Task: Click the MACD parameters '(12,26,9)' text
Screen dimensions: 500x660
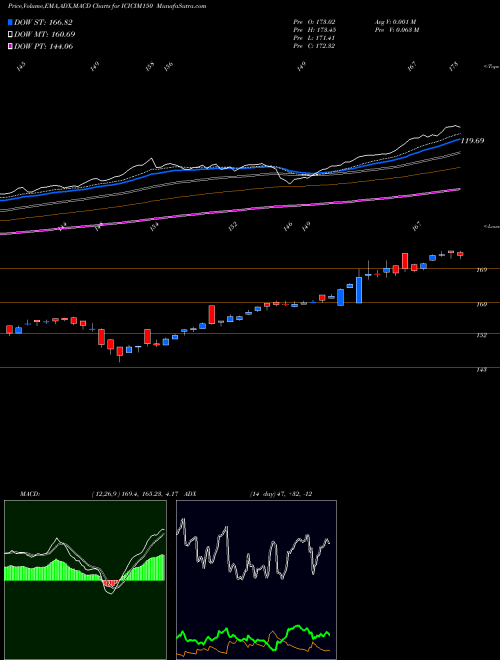Action: [106, 494]
